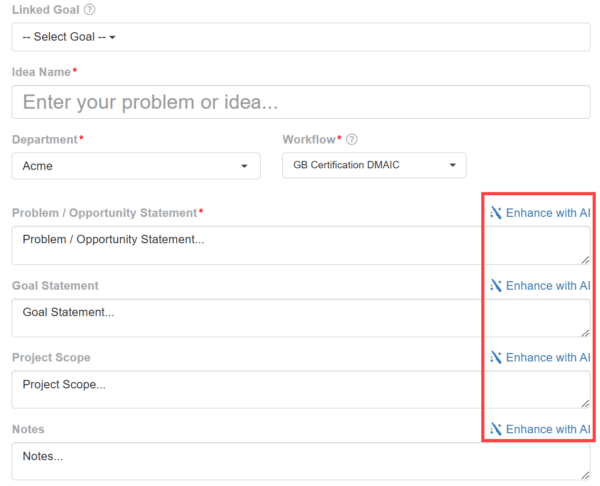Viewport: 600px width, 486px height.
Task: Click the help icon next to Workflow
Action: point(352,140)
